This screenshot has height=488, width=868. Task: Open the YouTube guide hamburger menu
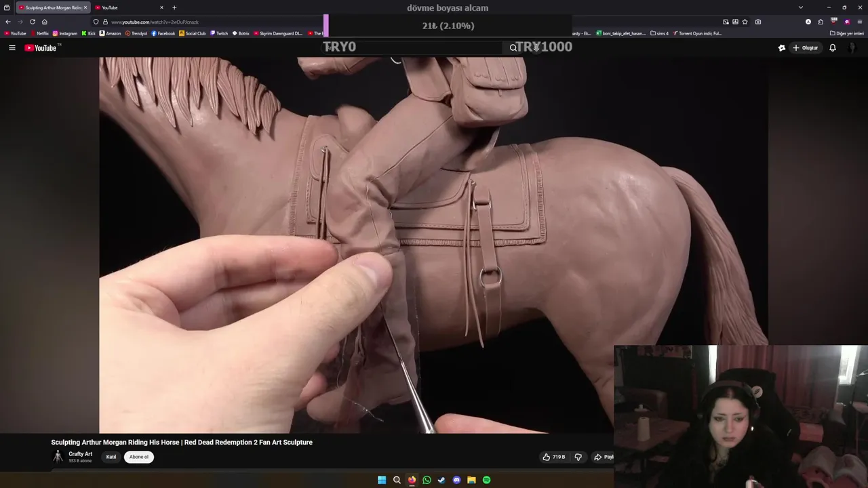click(x=12, y=48)
